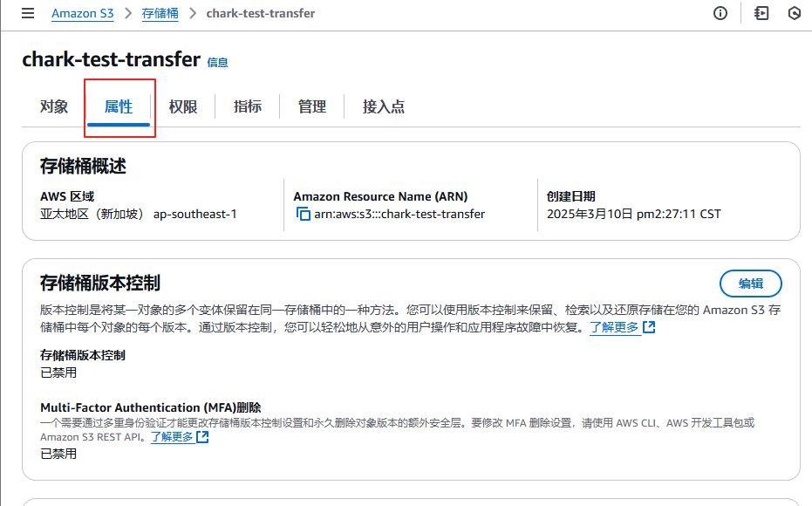Viewport: 812px width, 506px height.
Task: Open 了解更多 link in MFA delete section
Action: pyautogui.click(x=172, y=437)
